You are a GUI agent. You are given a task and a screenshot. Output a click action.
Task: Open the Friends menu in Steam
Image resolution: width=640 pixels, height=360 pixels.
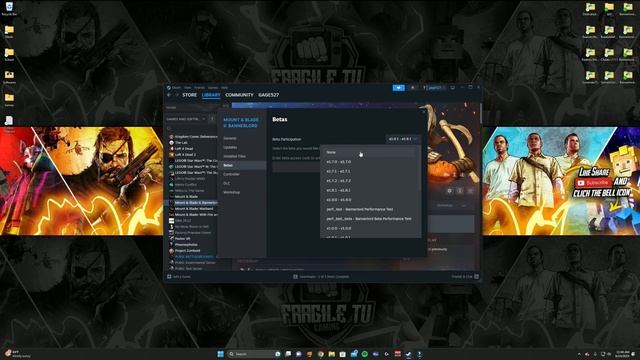click(200, 87)
